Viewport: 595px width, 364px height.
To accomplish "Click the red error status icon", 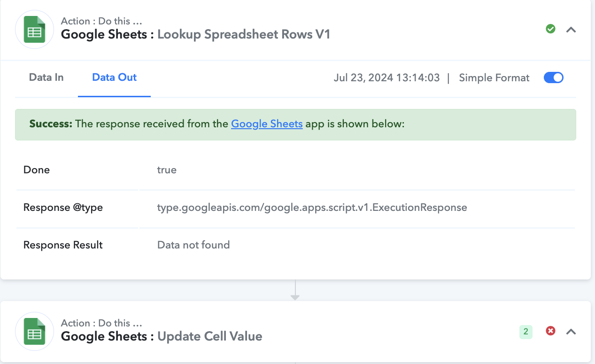I will coord(550,331).
